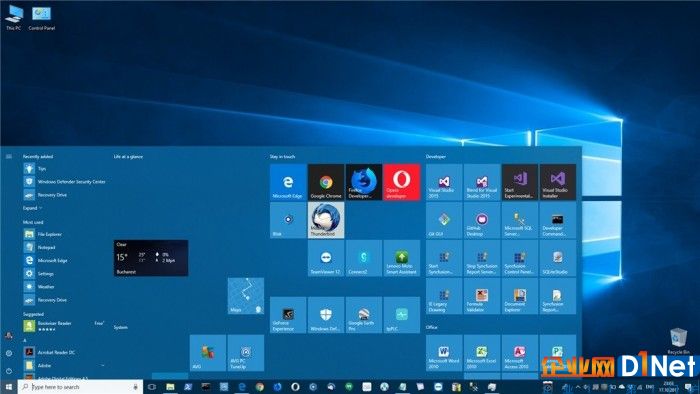
Task: Open Windows Defender Security Center list entry
Action: tap(64, 182)
